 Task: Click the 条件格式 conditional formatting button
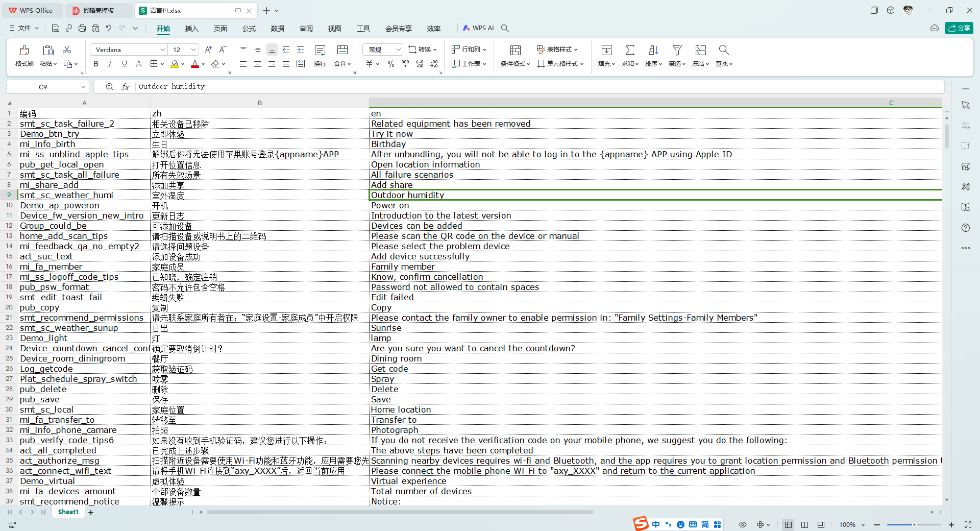pos(515,56)
